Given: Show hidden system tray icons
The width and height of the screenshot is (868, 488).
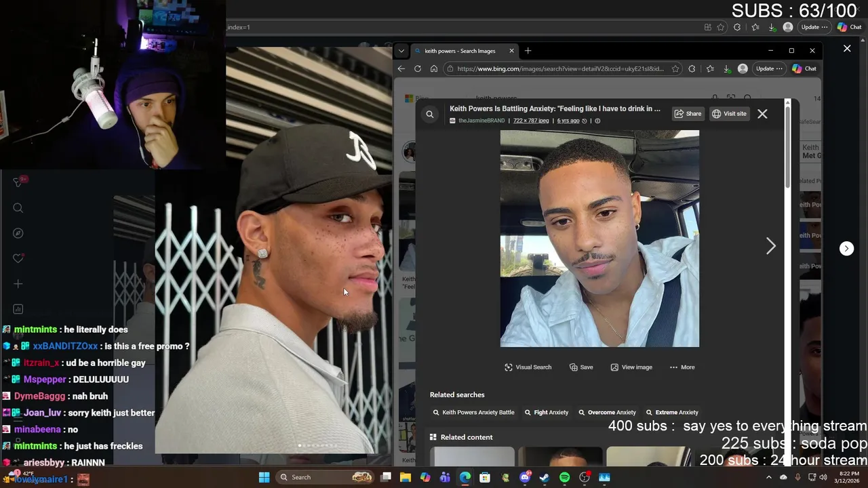Looking at the screenshot, I should [768, 477].
